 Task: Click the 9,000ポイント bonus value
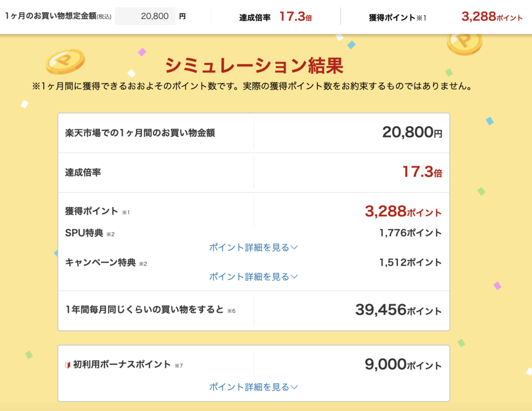click(x=403, y=365)
